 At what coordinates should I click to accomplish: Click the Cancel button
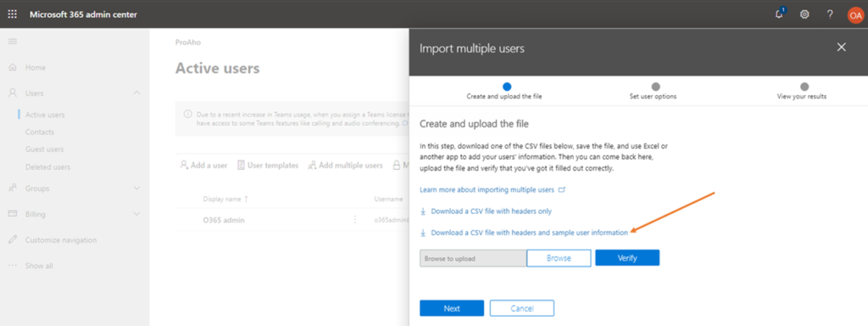[x=521, y=308]
